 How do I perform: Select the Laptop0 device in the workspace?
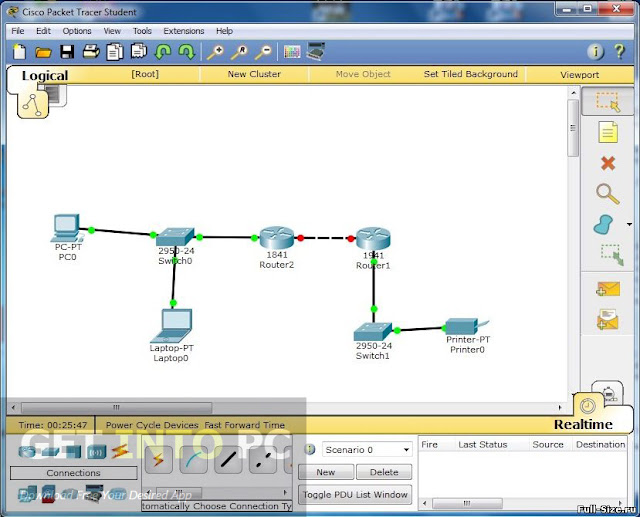[x=171, y=326]
